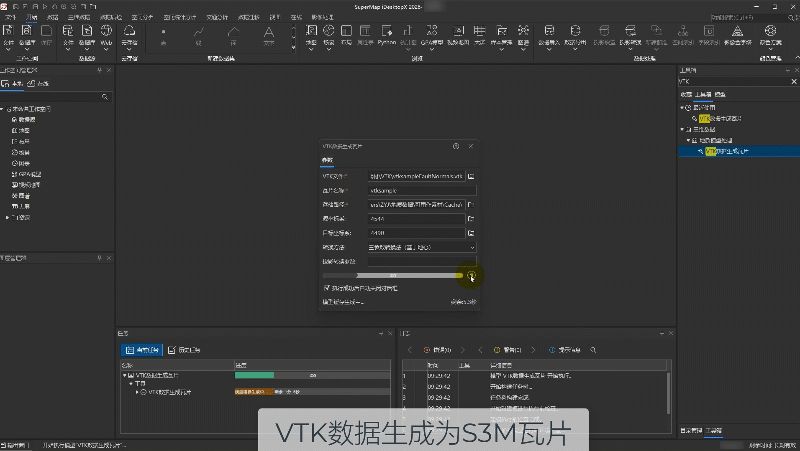Screen dimensions: 800x451
Task: Click the magnifier icon in output panel
Action: tap(593, 350)
